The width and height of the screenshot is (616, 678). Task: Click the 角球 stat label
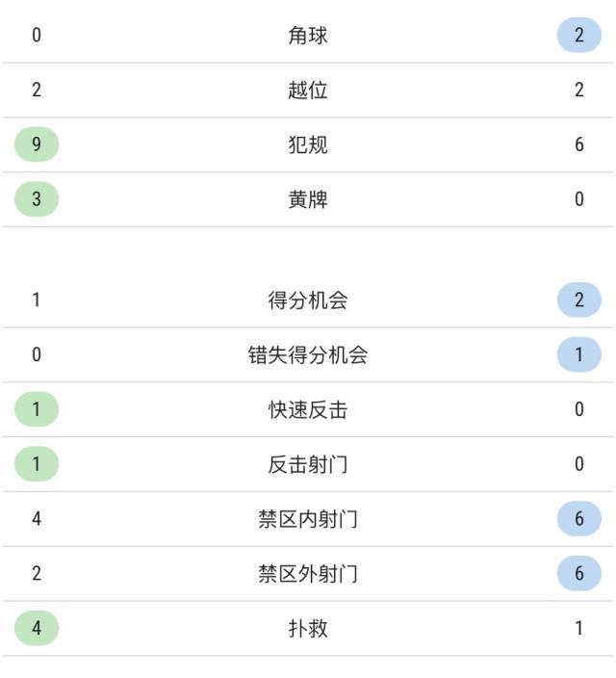pyautogui.click(x=308, y=36)
